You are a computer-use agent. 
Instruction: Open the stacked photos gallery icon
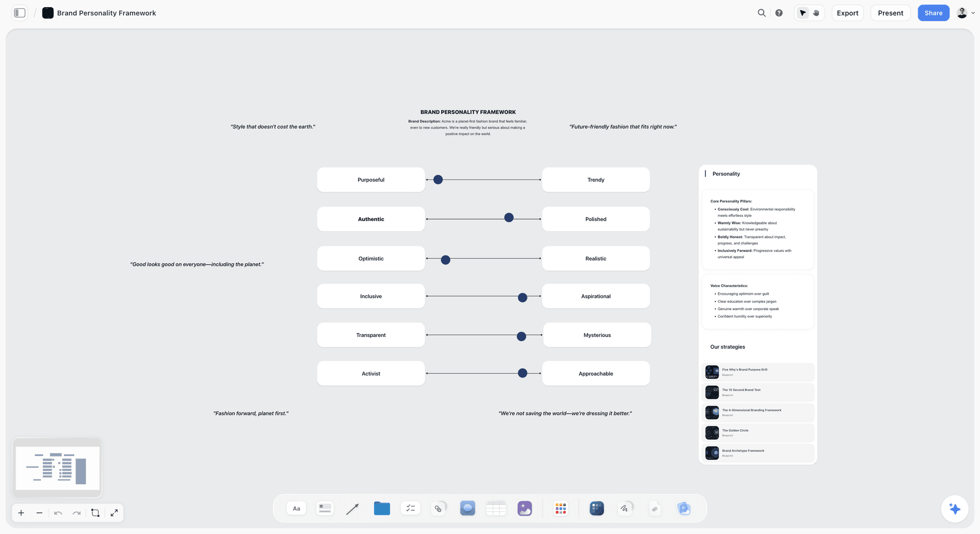tap(684, 508)
